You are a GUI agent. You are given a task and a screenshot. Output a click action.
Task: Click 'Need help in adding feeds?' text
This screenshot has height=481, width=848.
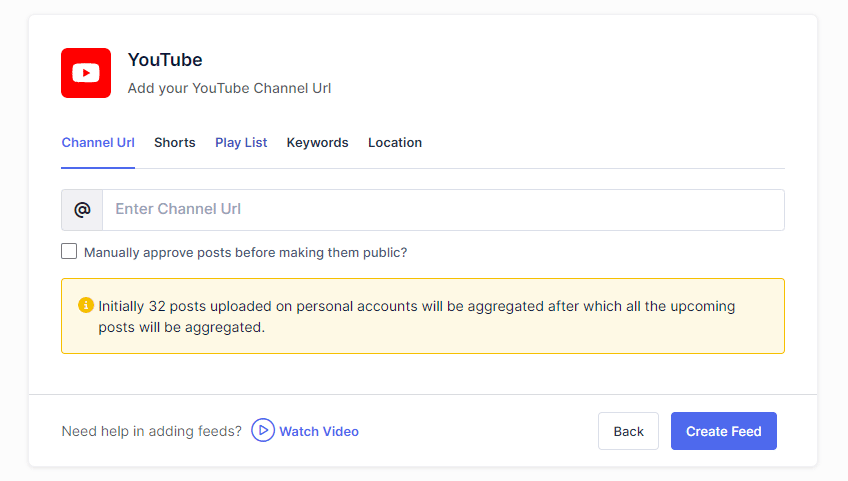coord(151,431)
